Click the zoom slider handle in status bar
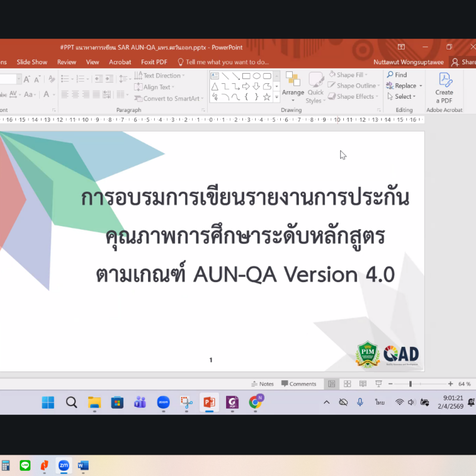Image resolution: width=476 pixels, height=476 pixels. pyautogui.click(x=410, y=384)
